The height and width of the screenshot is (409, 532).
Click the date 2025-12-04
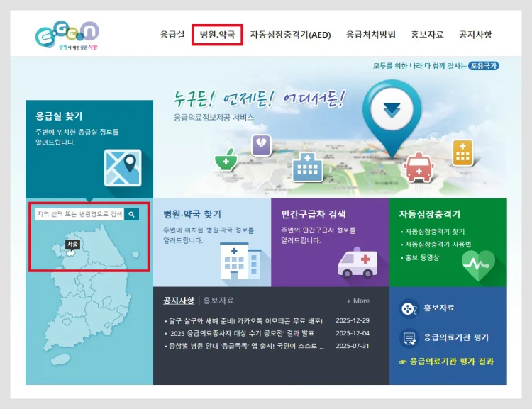coord(353,333)
